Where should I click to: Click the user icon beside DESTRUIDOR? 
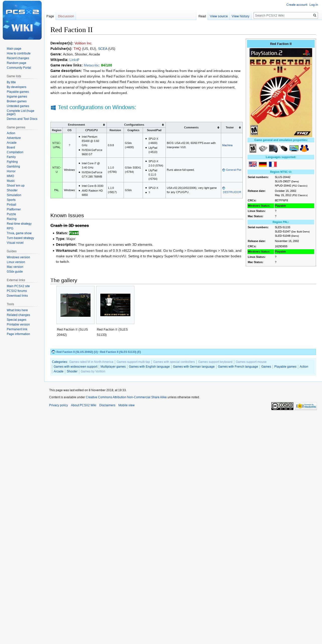pos(224,188)
